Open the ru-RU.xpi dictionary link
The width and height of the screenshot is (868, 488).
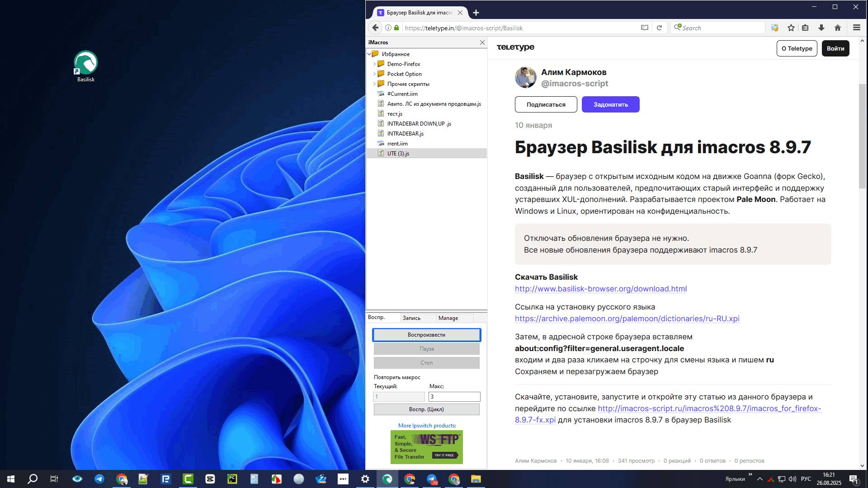tap(627, 319)
